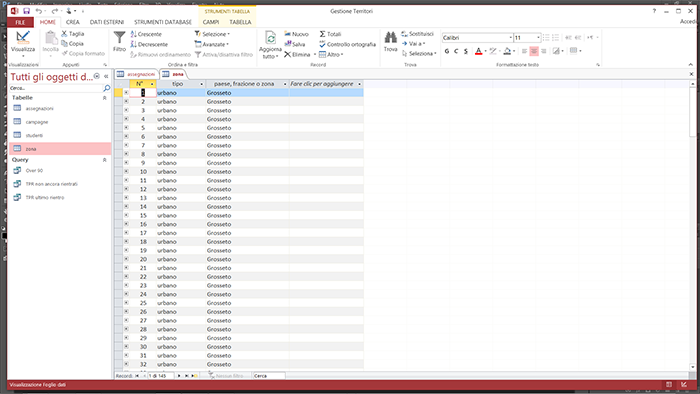Click navigation pane Cerca search box
Screen dimensions: 700x394
[56, 88]
